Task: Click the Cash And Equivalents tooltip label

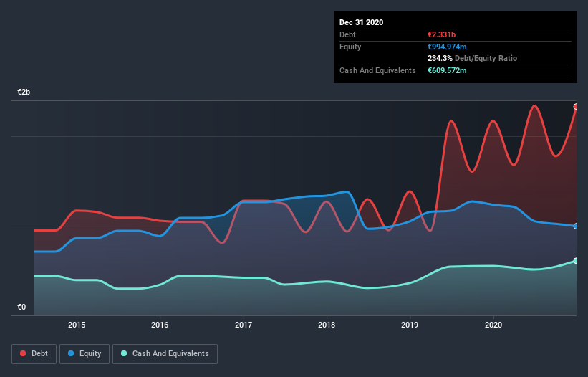Action: (x=377, y=70)
